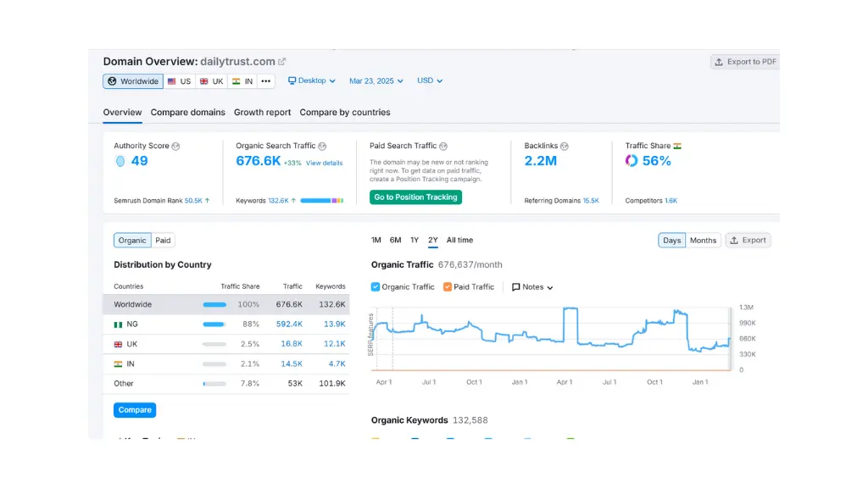Click the Go to Position Tracking button
This screenshot has height=488, width=868.
point(415,197)
